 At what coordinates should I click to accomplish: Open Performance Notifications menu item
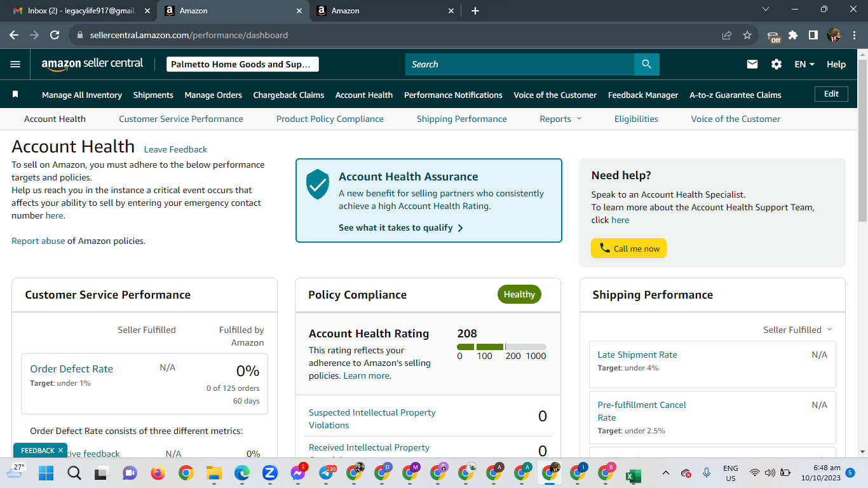(453, 95)
